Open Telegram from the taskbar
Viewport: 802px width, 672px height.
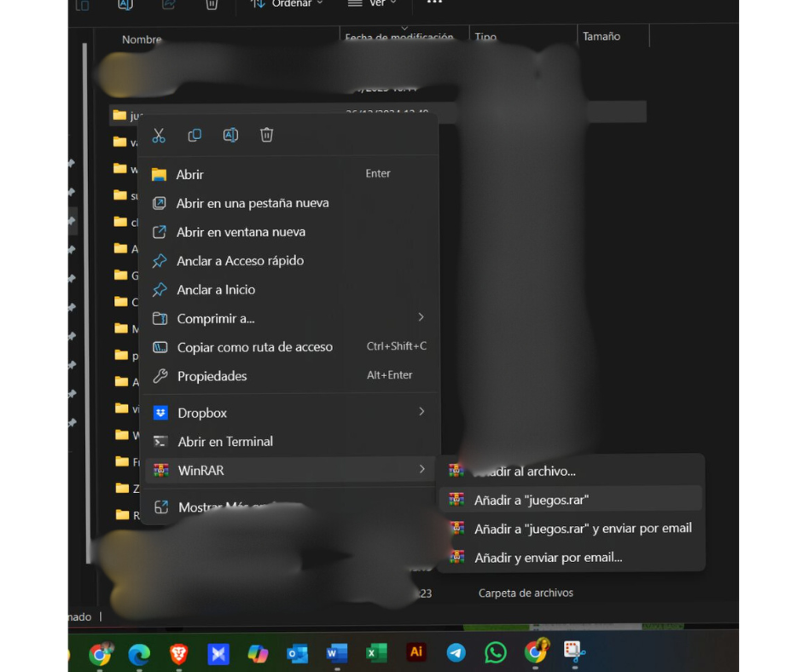pyautogui.click(x=456, y=653)
